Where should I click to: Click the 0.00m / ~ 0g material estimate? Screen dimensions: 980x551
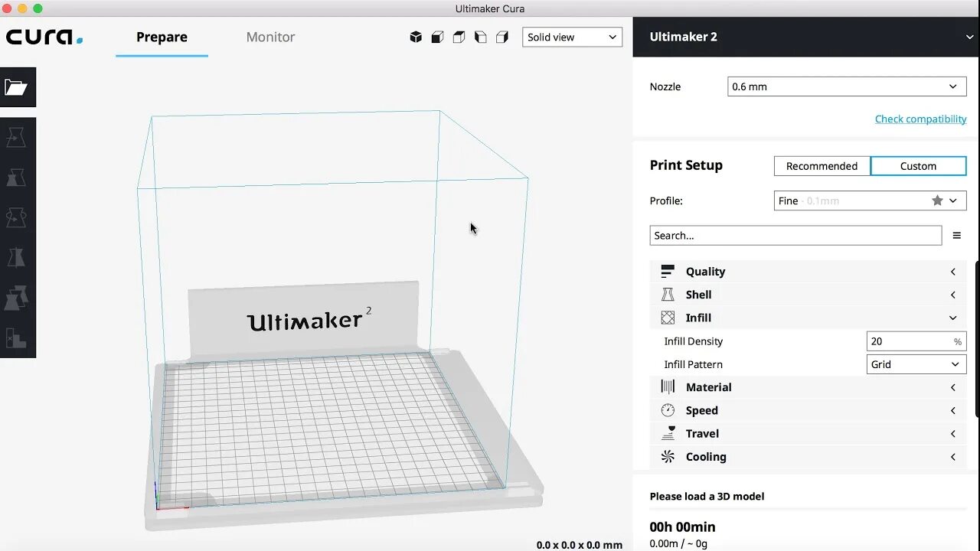click(x=678, y=543)
